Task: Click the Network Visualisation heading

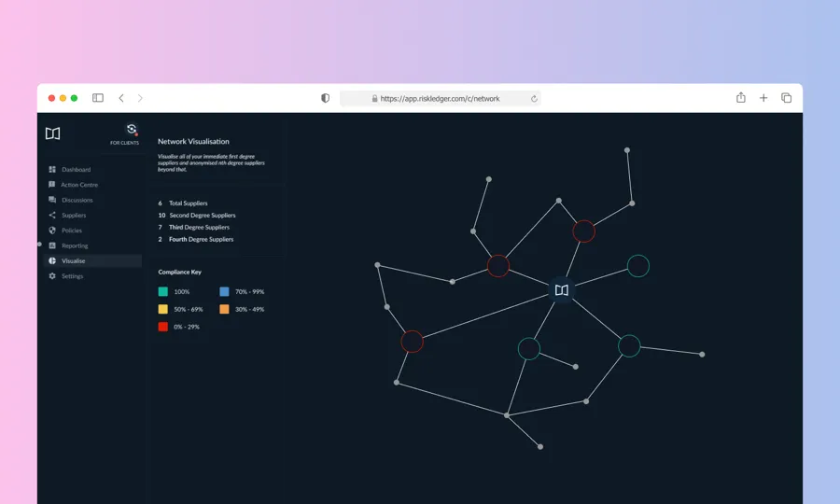Action: 193,141
